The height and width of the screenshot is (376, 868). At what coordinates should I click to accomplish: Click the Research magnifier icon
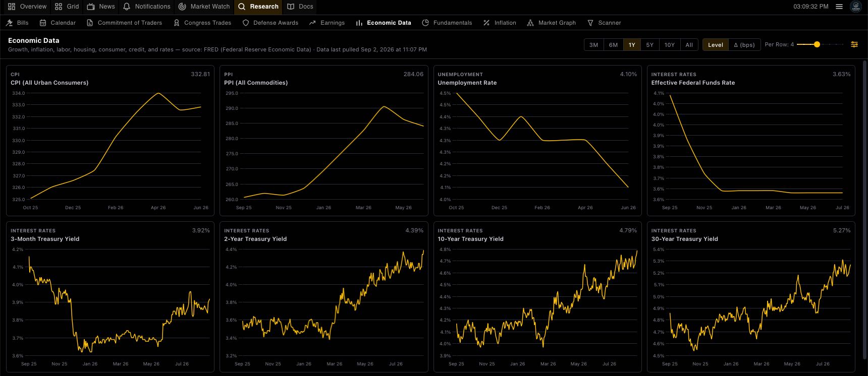click(242, 7)
